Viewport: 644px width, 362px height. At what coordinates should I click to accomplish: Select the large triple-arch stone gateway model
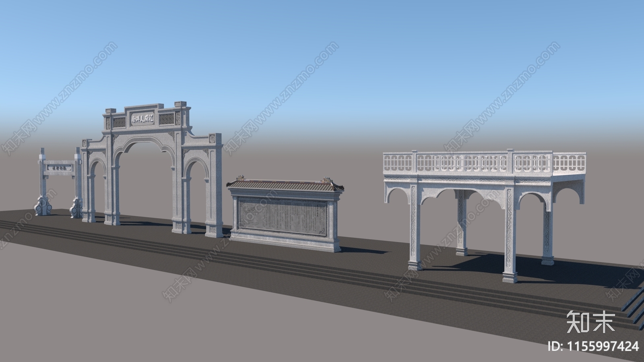(x=151, y=170)
